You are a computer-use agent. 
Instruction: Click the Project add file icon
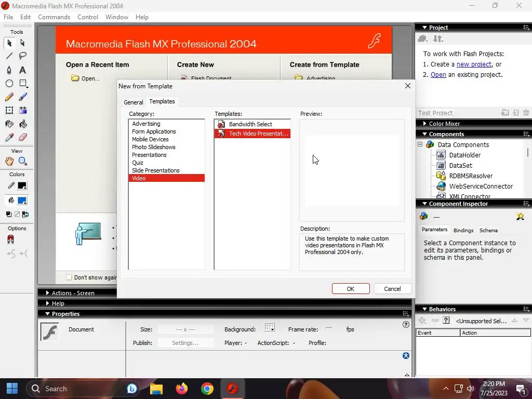[x=516, y=113]
